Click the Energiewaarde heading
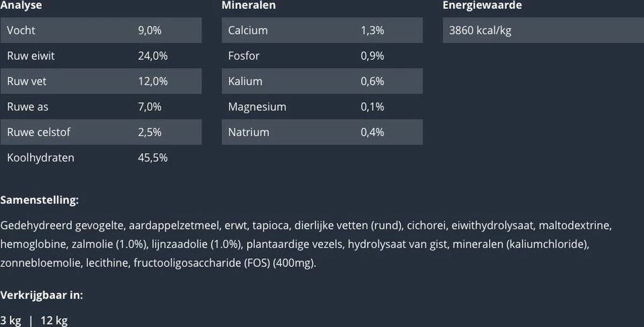This screenshot has width=644, height=327. [x=482, y=5]
